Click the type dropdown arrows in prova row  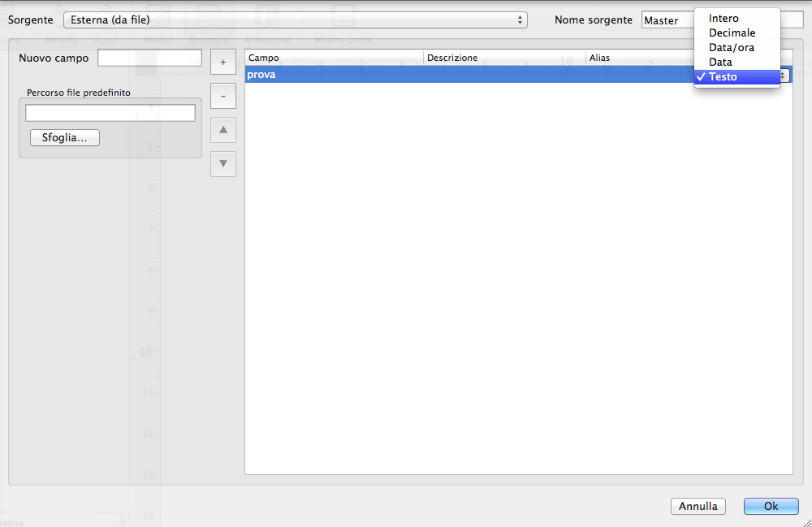pyautogui.click(x=784, y=75)
